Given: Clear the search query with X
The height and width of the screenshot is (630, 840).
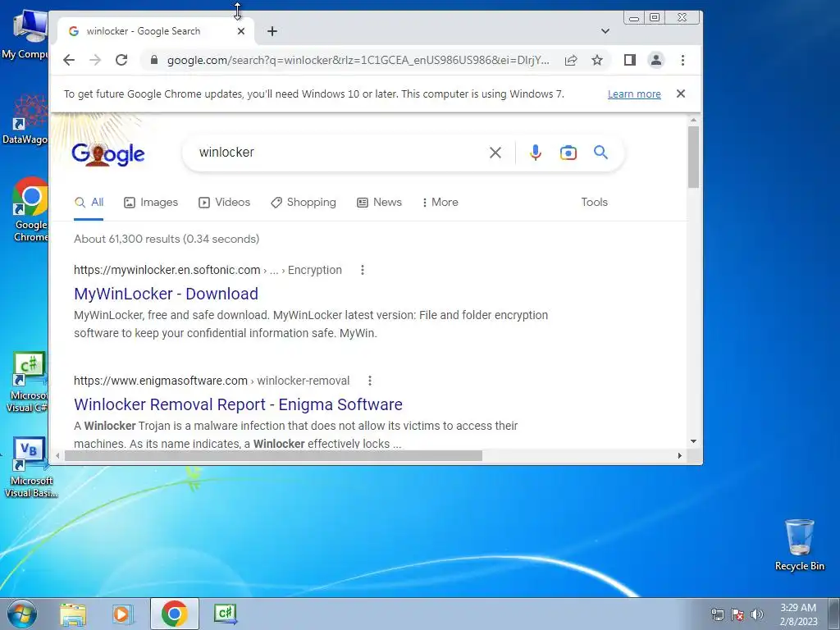Looking at the screenshot, I should click(x=495, y=153).
